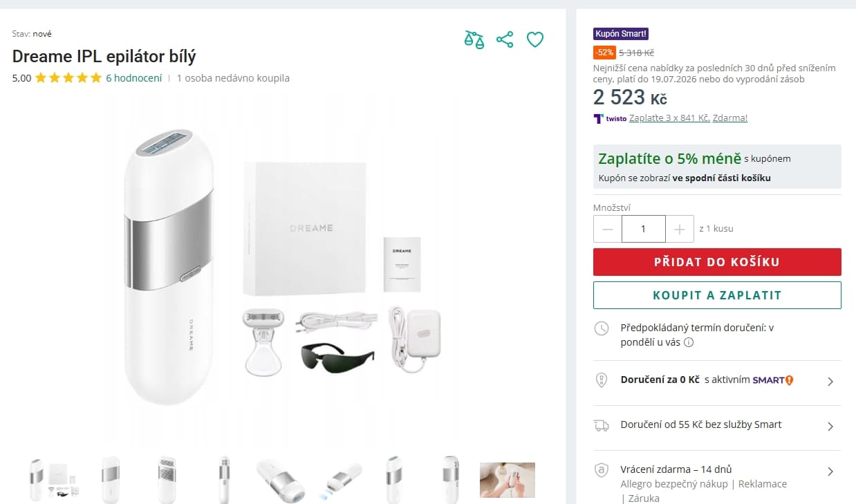
Task: Expand Doručení od 55 Kč row
Action: [x=717, y=426]
